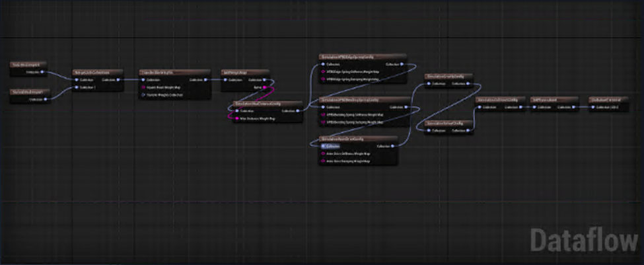Select the SimulationGravityConfig node header
Image resolution: width=644 pixels, height=265 pixels.
click(x=448, y=77)
